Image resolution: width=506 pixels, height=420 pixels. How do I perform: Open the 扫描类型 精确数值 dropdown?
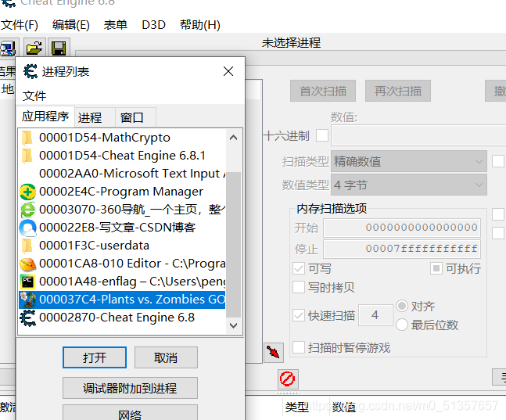point(409,161)
